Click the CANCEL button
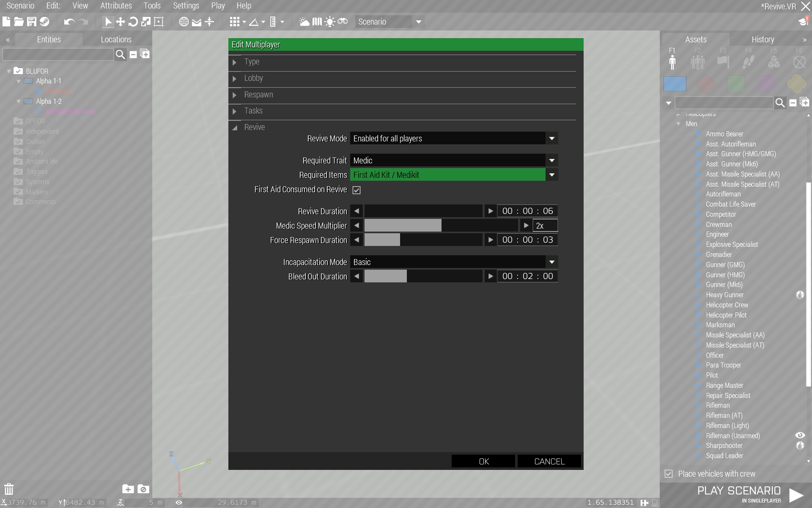 point(549,461)
